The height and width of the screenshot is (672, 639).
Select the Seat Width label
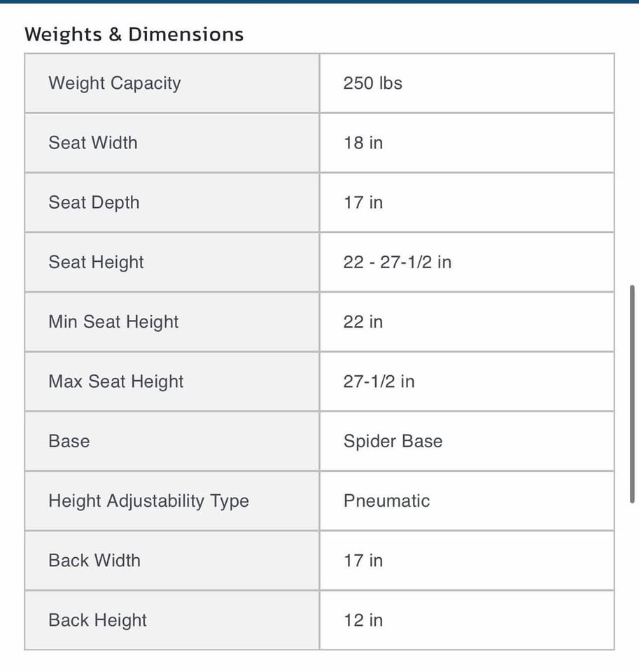tap(93, 143)
